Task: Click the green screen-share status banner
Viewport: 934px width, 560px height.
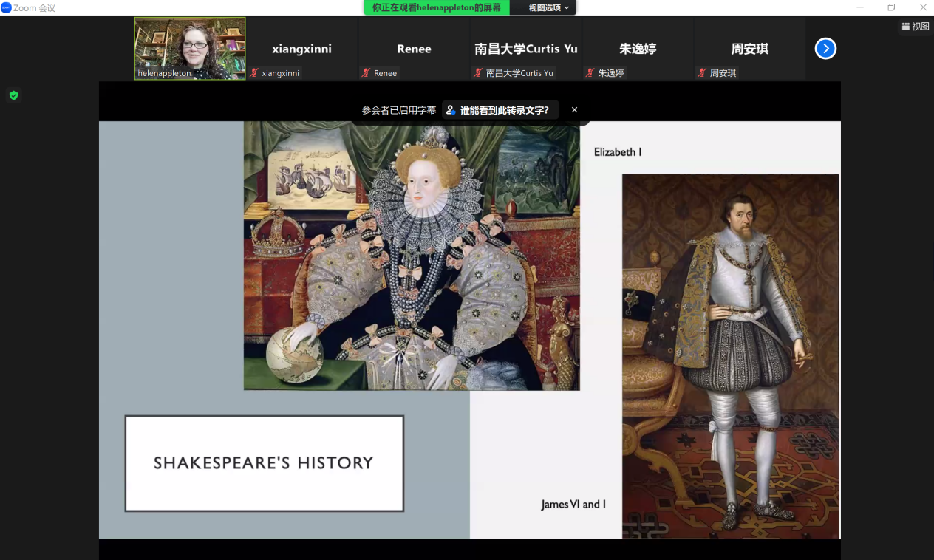Action: tap(437, 7)
